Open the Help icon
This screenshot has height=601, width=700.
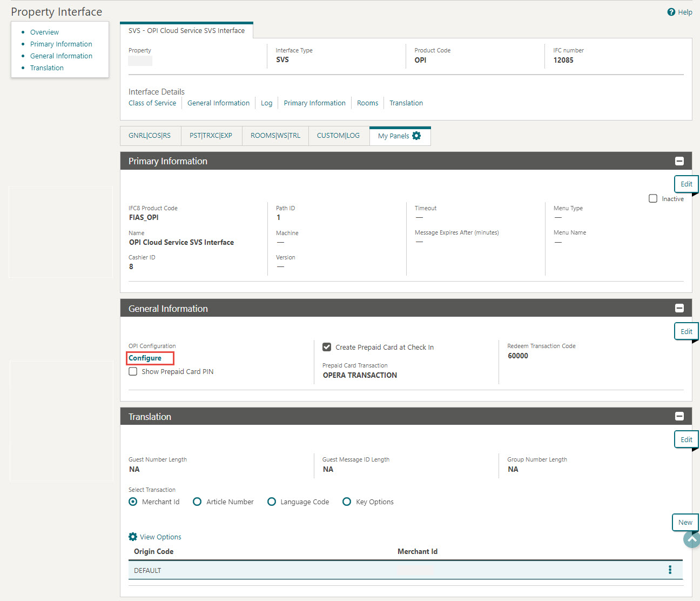point(671,12)
